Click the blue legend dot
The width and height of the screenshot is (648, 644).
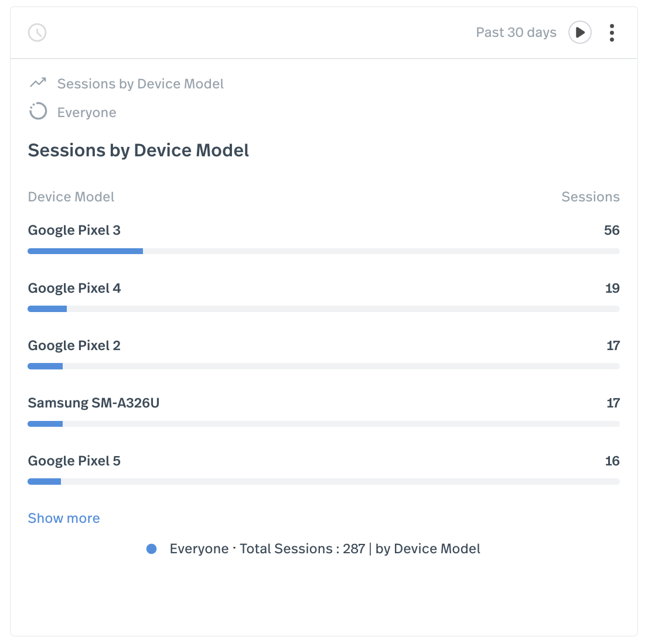[x=152, y=549]
